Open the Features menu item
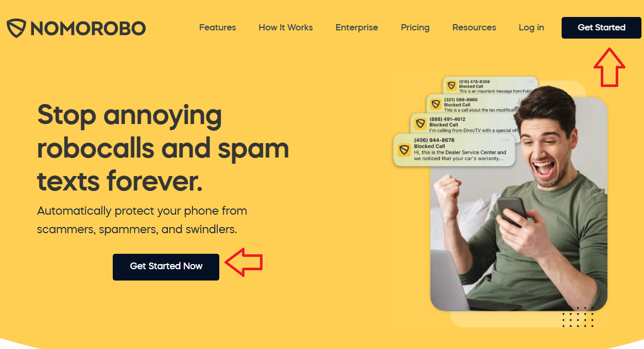 pos(217,27)
